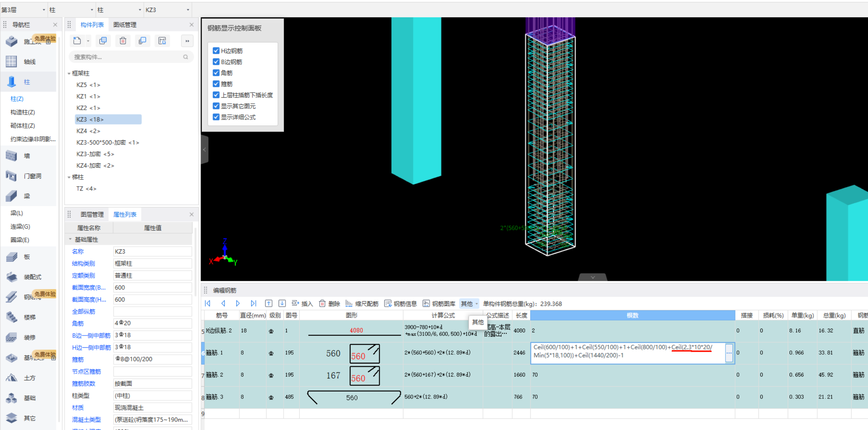Click the 删除 delete button
Image resolution: width=868 pixels, height=430 pixels.
[329, 304]
